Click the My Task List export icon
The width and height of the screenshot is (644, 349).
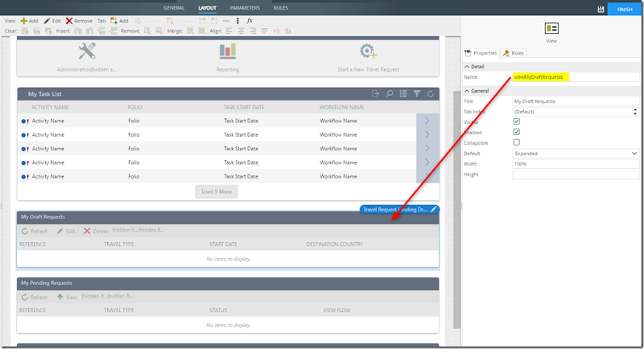click(375, 94)
